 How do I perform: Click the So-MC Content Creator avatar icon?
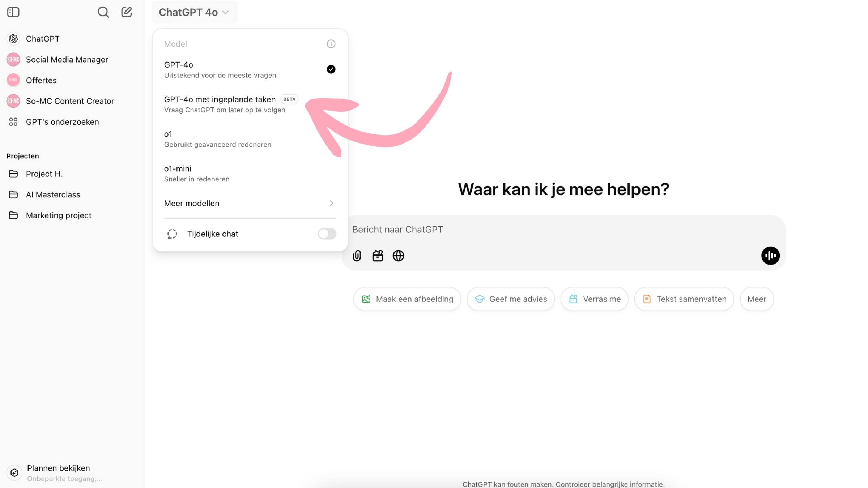[13, 101]
